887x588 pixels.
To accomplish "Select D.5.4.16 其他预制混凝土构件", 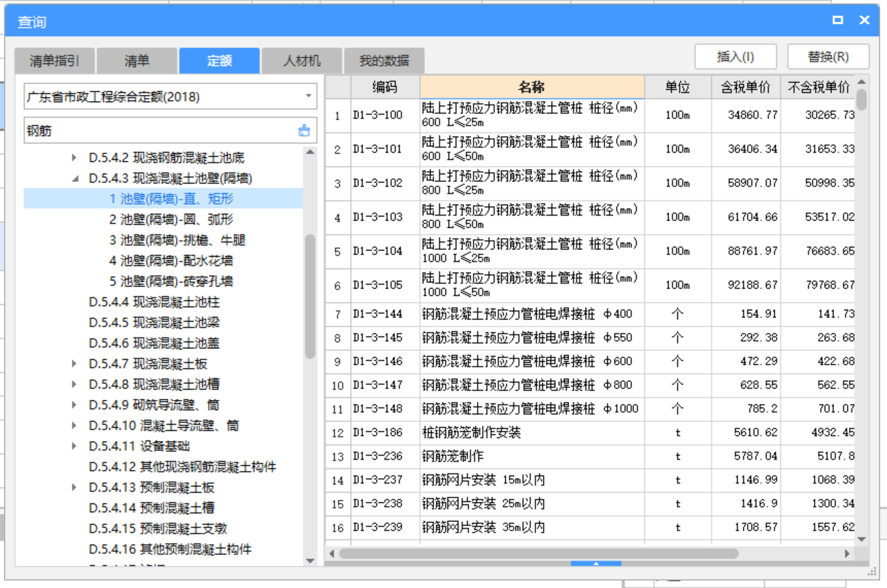I will [170, 550].
